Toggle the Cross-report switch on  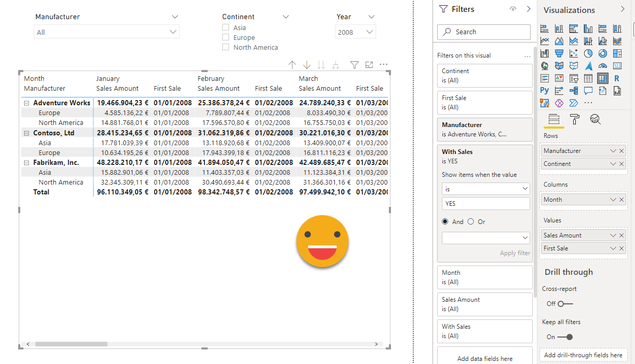(x=565, y=303)
